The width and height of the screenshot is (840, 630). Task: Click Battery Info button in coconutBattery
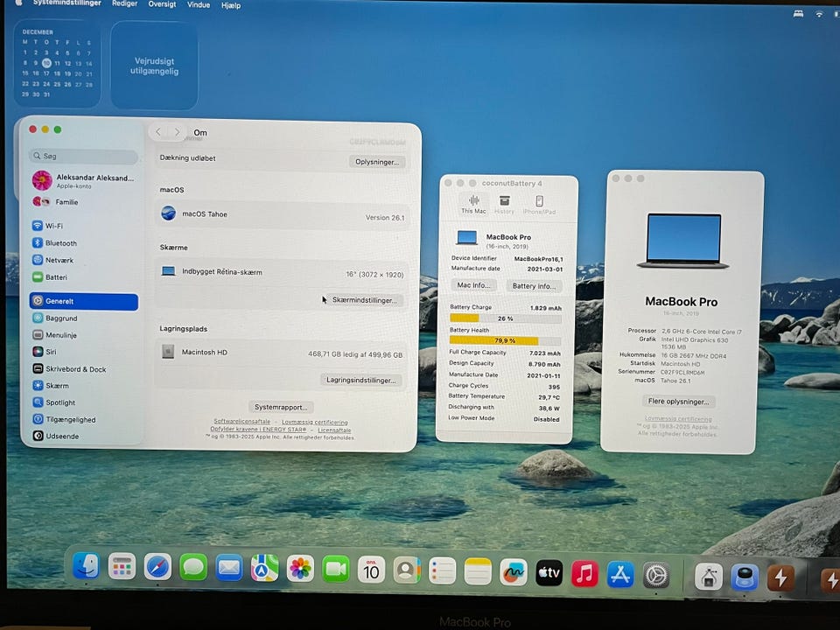point(534,286)
